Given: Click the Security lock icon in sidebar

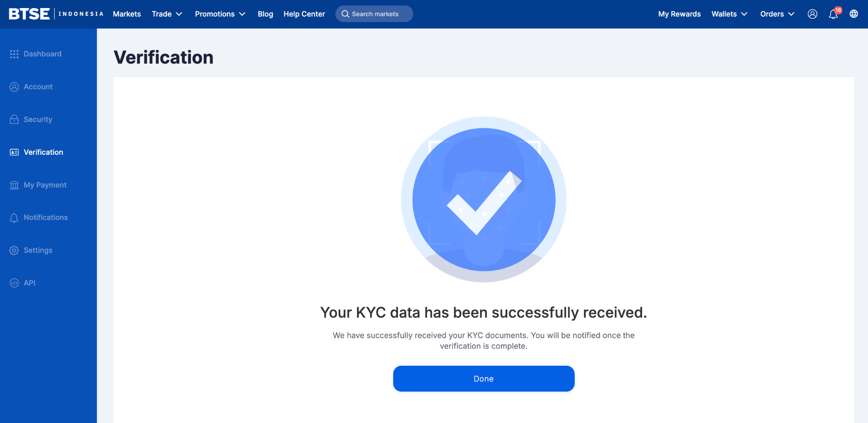Looking at the screenshot, I should tap(14, 119).
